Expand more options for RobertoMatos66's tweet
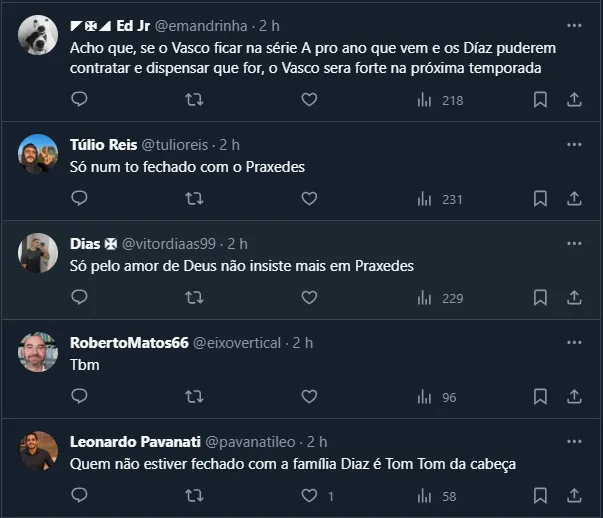 click(574, 342)
